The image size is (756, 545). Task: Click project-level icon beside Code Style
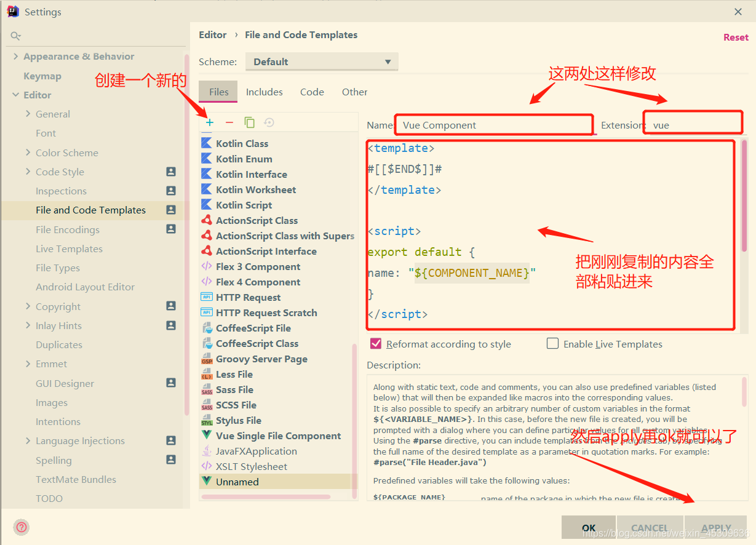(171, 172)
